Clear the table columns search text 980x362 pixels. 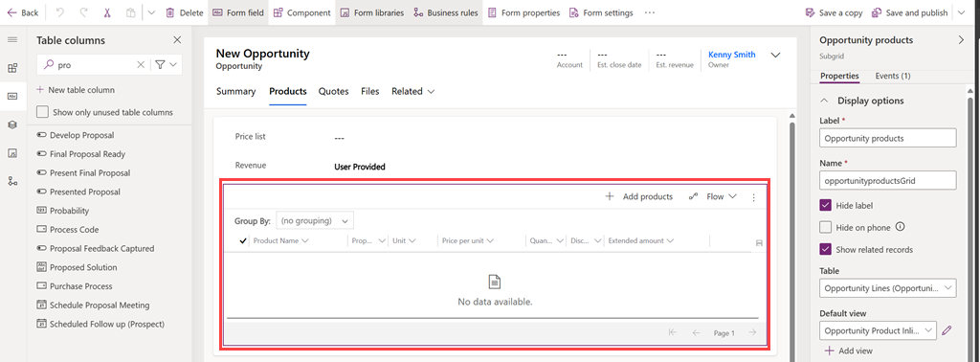tap(141, 64)
